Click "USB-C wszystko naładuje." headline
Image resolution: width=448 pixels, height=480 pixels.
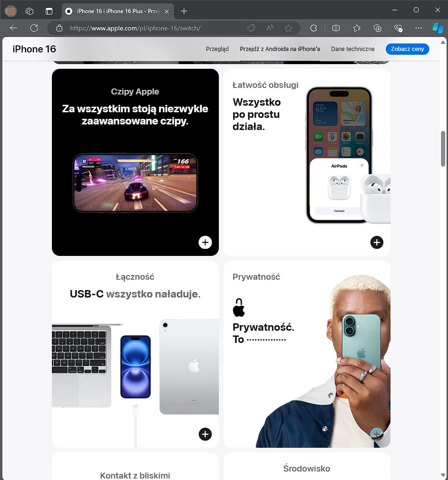coord(135,294)
